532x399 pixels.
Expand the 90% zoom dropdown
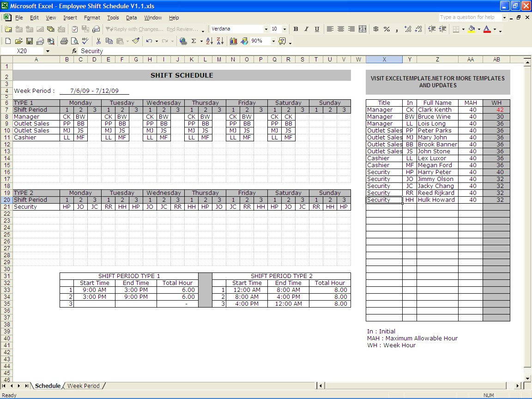point(273,41)
